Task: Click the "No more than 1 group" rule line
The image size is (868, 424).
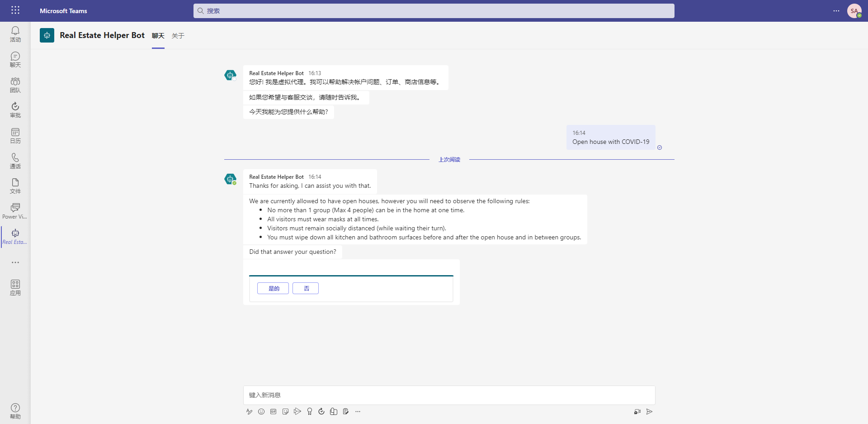Action: [366, 210]
